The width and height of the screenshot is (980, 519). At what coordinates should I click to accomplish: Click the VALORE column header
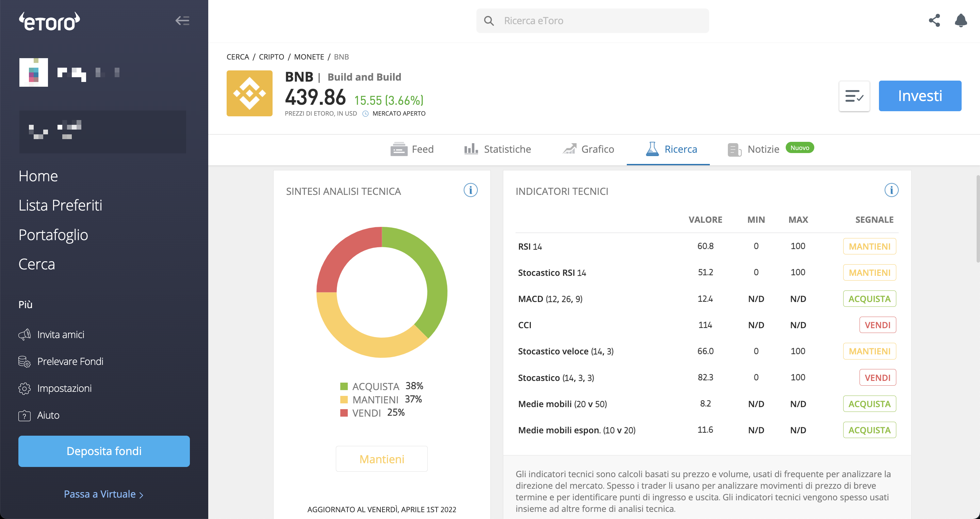[705, 219]
